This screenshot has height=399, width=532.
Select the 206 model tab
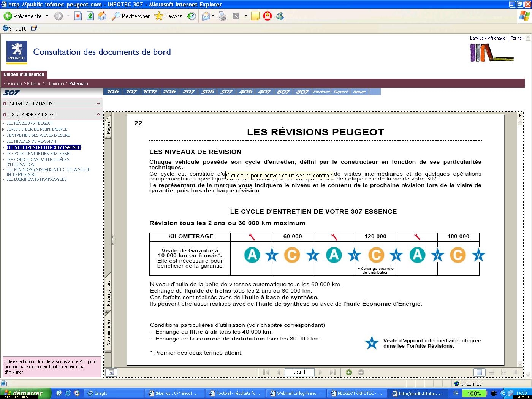(x=169, y=92)
